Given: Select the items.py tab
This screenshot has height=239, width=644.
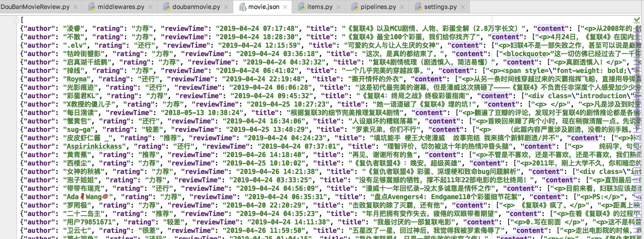Looking at the screenshot, I should (320, 7).
